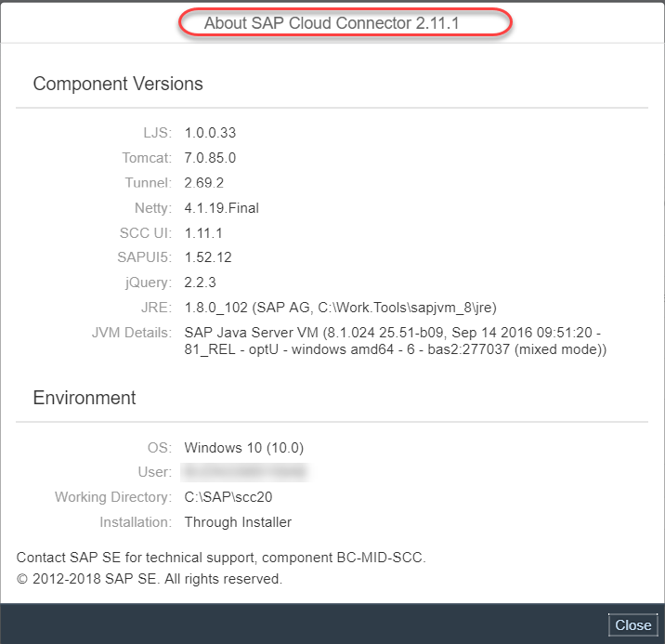Viewport: 665px width, 644px height.
Task: Click the copyright line '2012-2018 SAP SE'
Action: click(x=150, y=579)
